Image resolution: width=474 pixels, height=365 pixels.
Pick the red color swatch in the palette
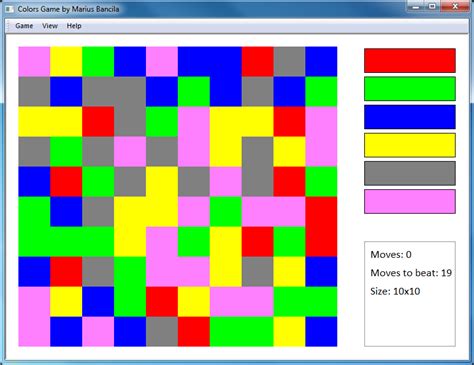click(410, 60)
